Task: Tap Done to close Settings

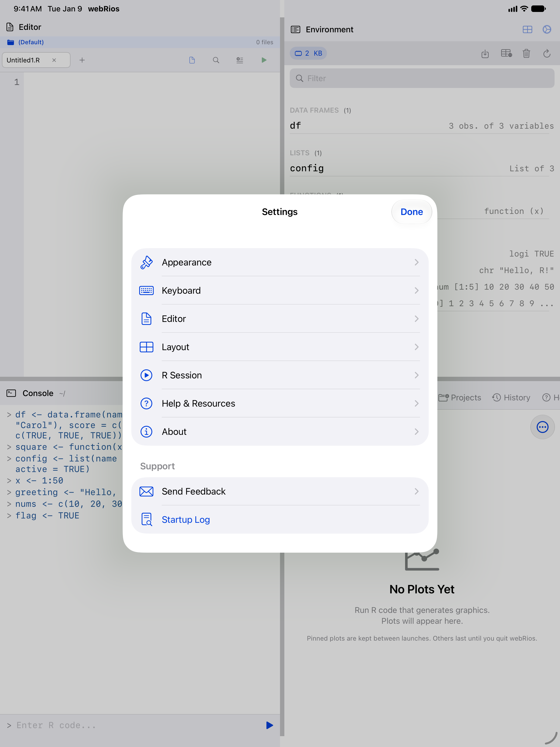Action: click(x=412, y=212)
